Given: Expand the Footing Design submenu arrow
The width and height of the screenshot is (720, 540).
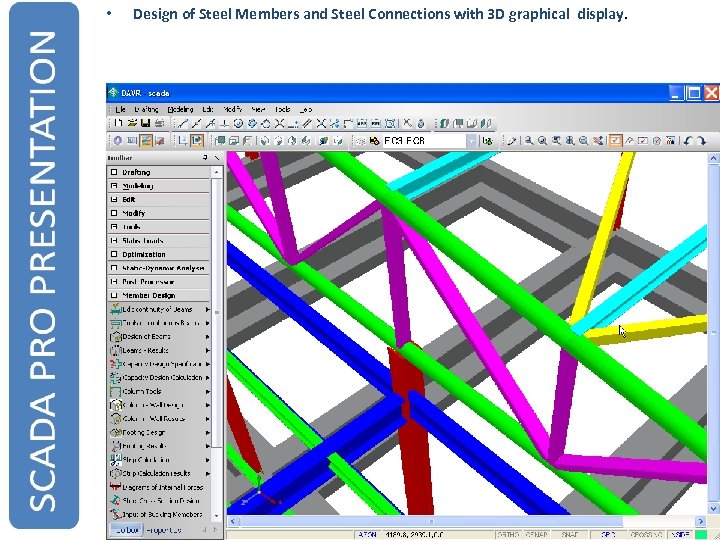Looking at the screenshot, I should tap(208, 433).
